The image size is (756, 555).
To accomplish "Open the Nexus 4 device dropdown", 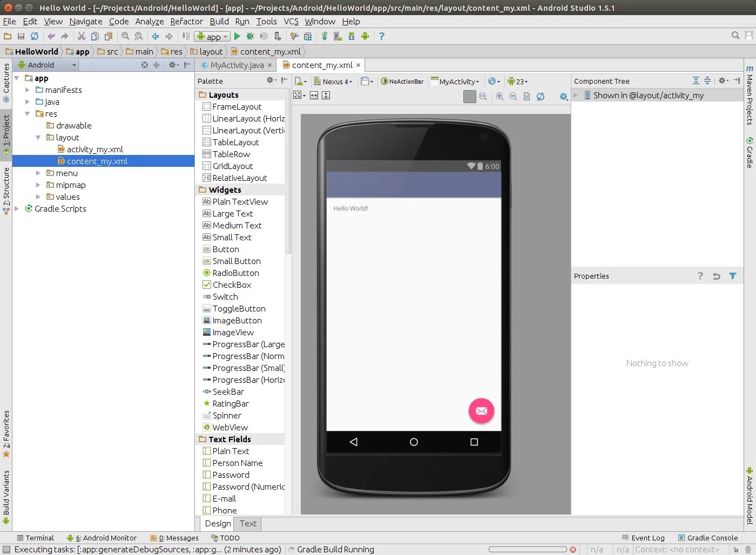I will 333,82.
